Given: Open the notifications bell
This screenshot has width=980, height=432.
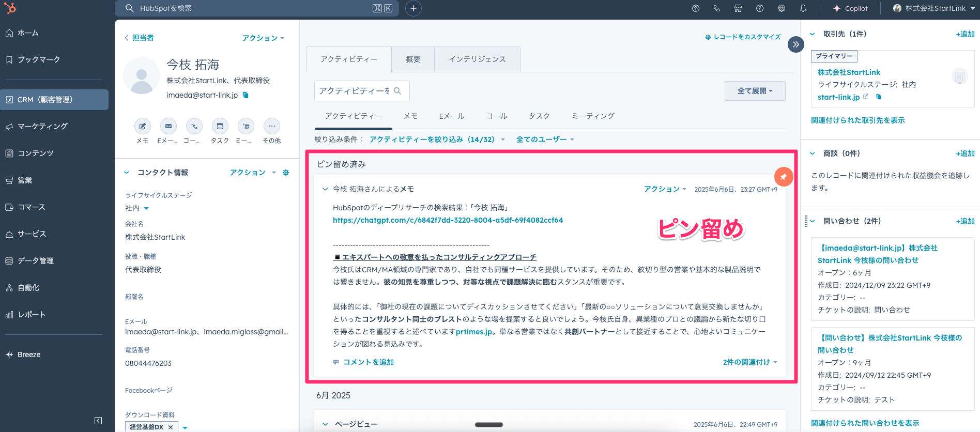Looking at the screenshot, I should tap(803, 8).
